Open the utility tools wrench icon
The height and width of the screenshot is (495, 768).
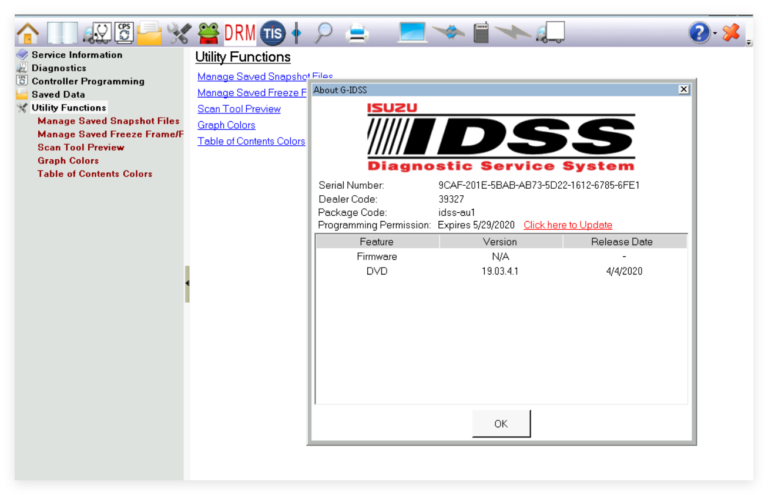(179, 33)
